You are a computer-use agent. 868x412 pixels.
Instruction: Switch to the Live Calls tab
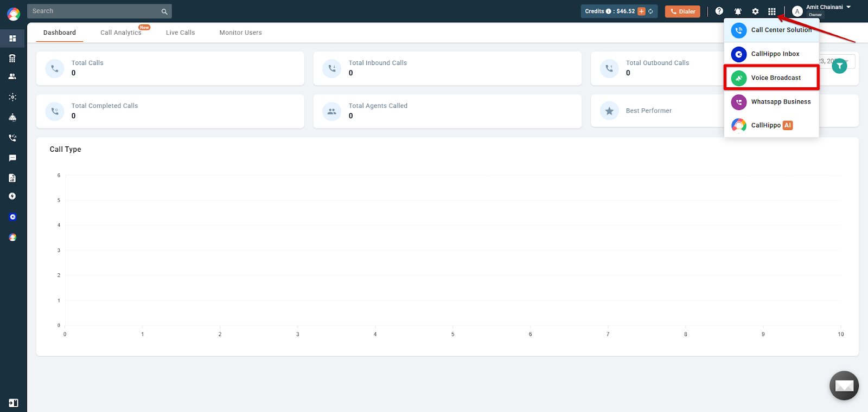pos(180,33)
